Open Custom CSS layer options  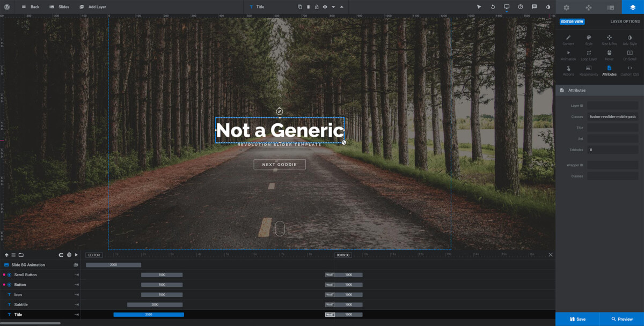(629, 71)
